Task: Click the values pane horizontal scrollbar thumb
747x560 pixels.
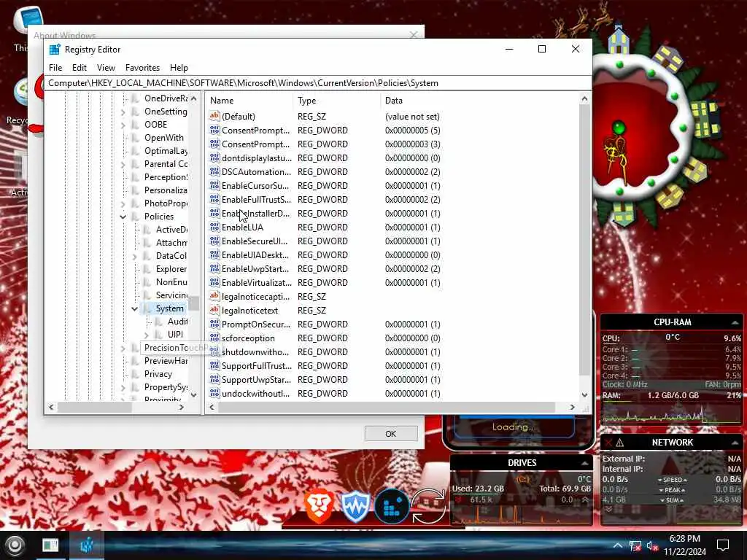Action: coord(387,407)
